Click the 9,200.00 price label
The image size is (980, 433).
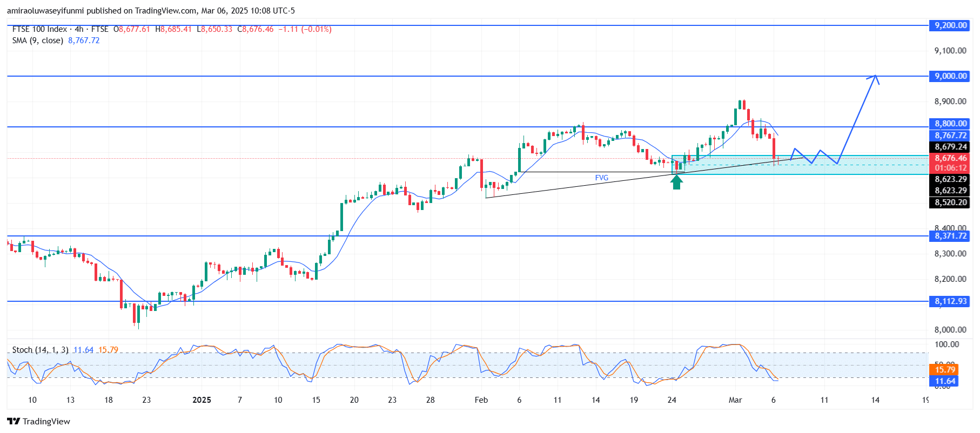coord(950,25)
